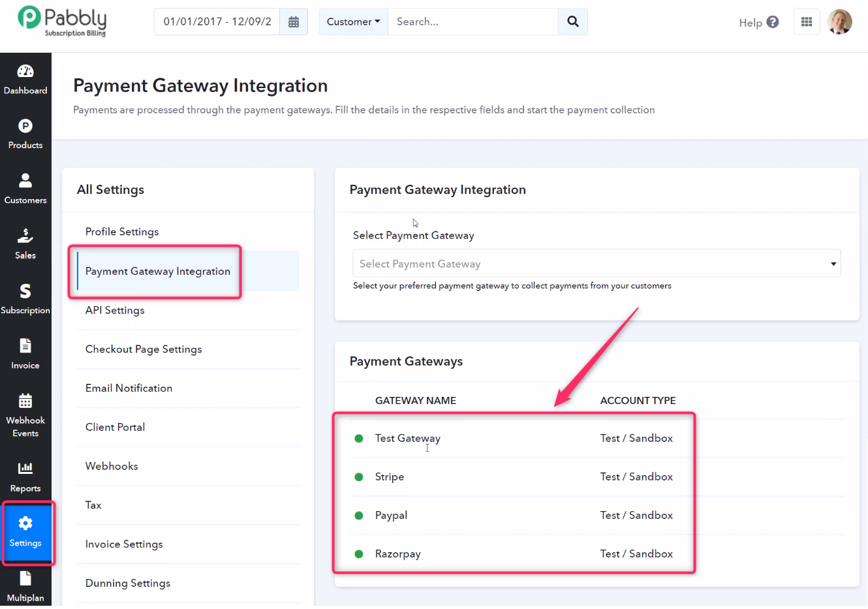The image size is (868, 609).
Task: Click the magnifying glass search button
Action: [573, 22]
